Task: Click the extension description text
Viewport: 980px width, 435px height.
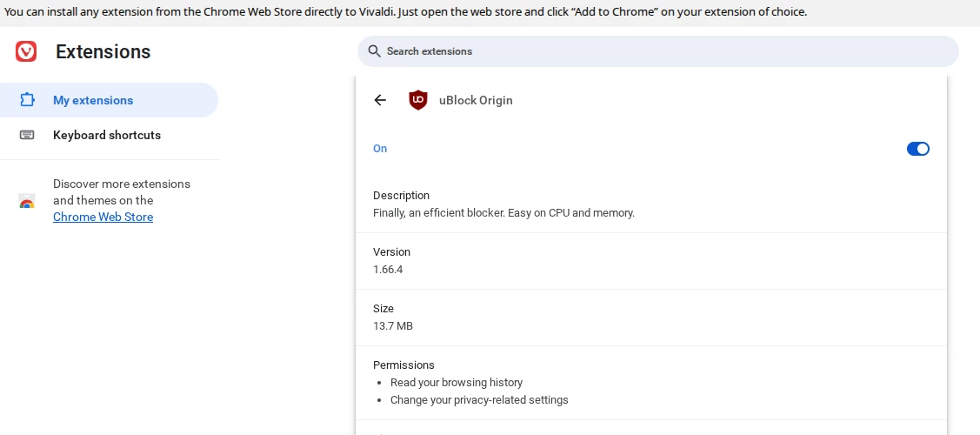Action: (503, 212)
